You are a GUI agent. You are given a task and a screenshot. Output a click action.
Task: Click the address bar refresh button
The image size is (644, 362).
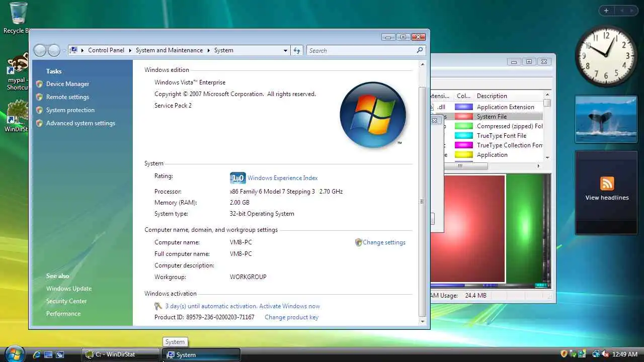tap(297, 50)
